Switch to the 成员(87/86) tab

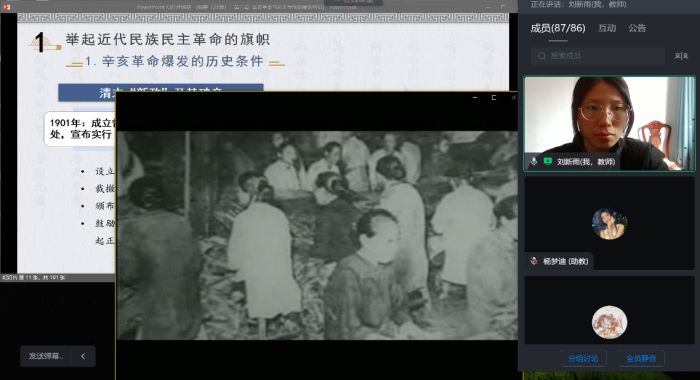[x=558, y=28]
